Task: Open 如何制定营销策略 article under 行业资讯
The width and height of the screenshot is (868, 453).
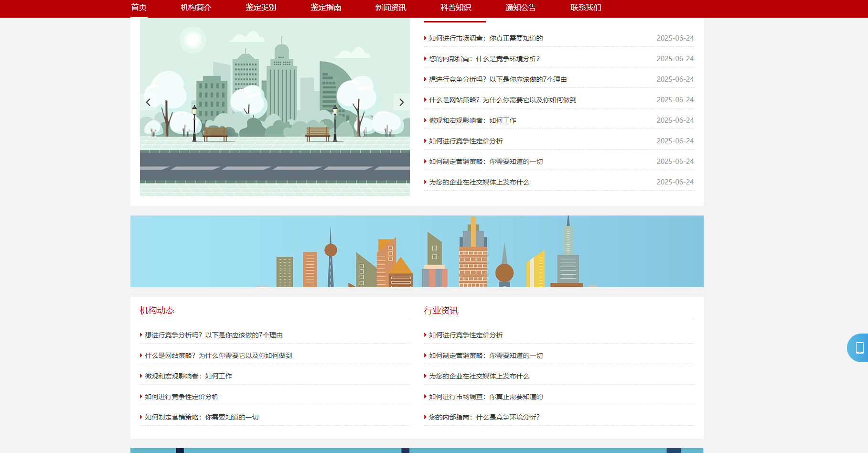Action: click(485, 356)
